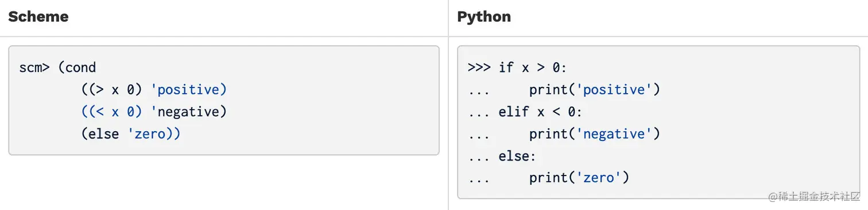Click the 'zero' string in Python
The image size is (868, 210).
[599, 178]
